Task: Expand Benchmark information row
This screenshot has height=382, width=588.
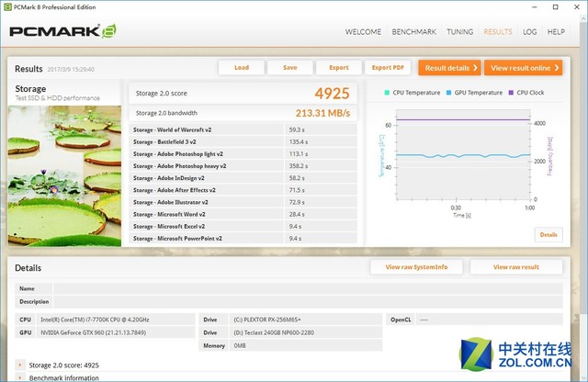Action: 20,377
